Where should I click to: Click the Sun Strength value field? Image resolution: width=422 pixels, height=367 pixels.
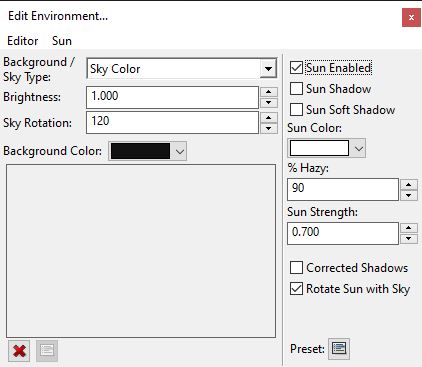[x=343, y=233]
